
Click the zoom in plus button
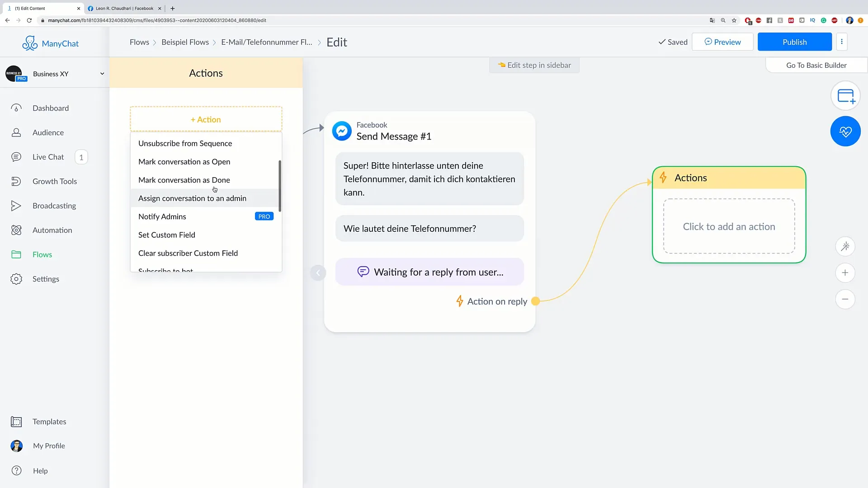846,273
